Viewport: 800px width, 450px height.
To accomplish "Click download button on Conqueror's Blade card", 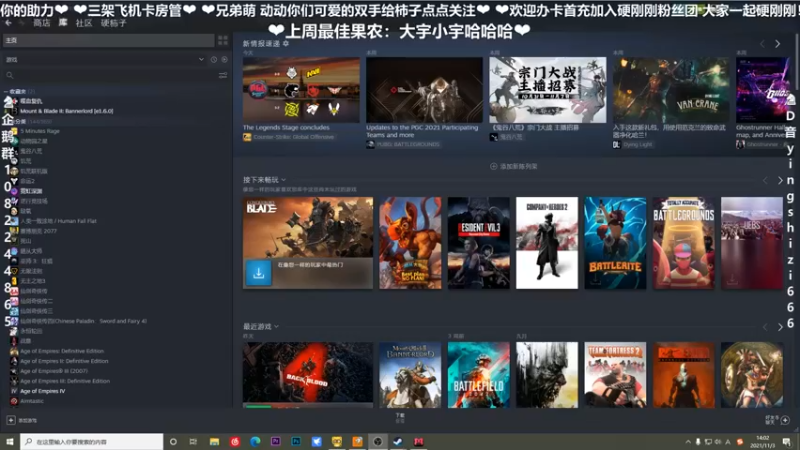I will [259, 273].
